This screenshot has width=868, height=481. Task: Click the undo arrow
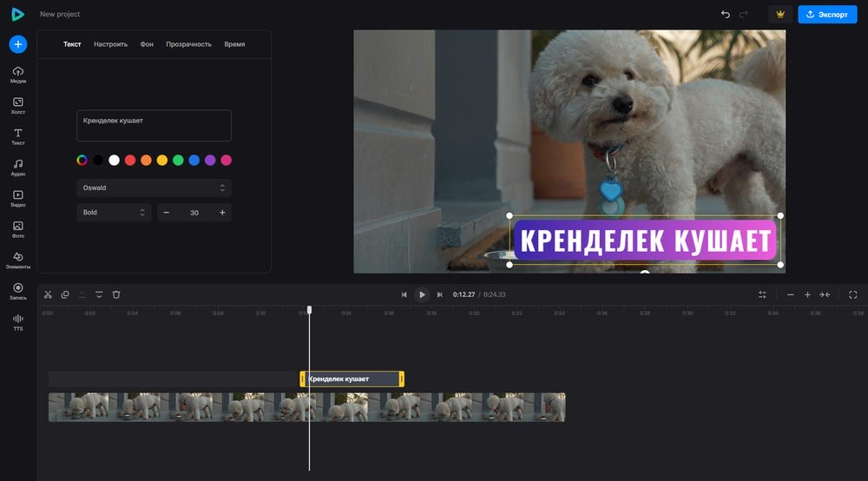click(x=725, y=15)
